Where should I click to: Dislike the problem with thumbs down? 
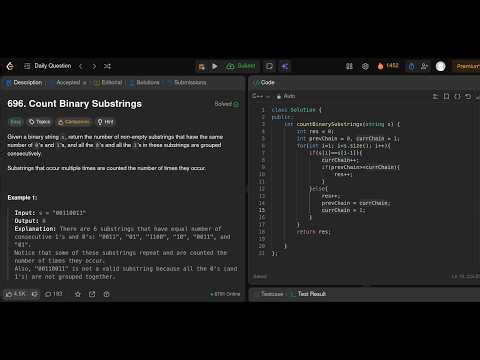tap(34, 294)
